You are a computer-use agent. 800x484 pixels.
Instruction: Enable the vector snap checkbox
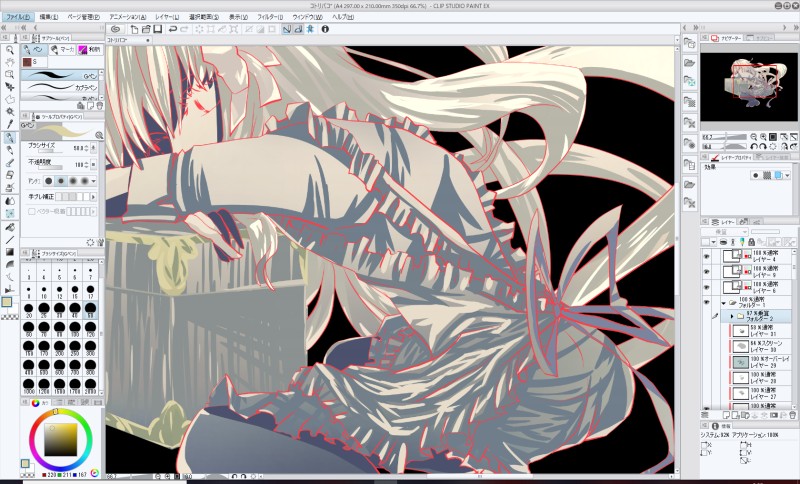point(32,211)
